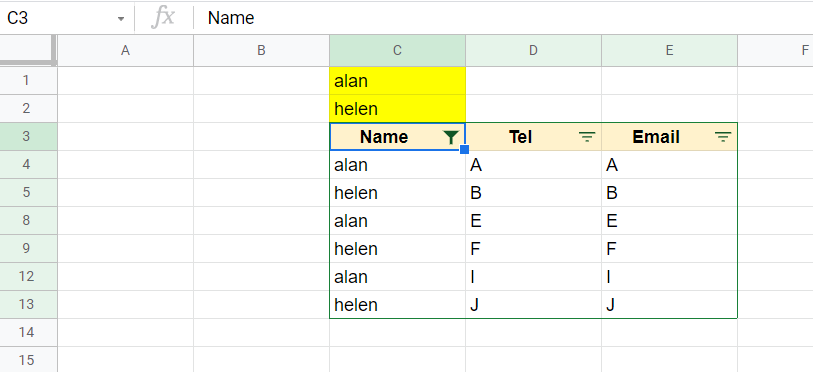Click Email cell B in row 5
The height and width of the screenshot is (372, 813).
click(669, 193)
